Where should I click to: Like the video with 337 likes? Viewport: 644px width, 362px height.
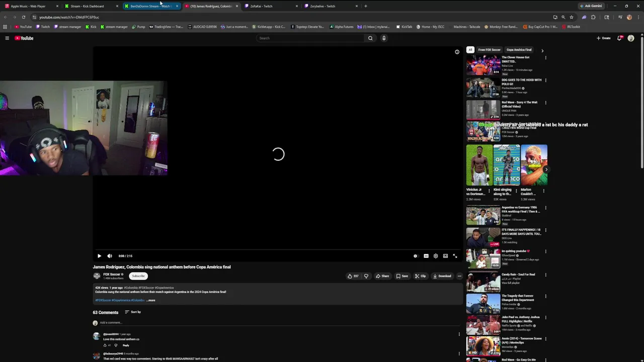(353, 276)
